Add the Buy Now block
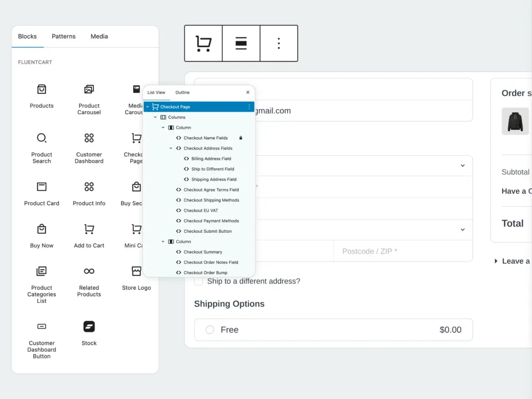Image resolution: width=532 pixels, height=399 pixels. (x=42, y=236)
